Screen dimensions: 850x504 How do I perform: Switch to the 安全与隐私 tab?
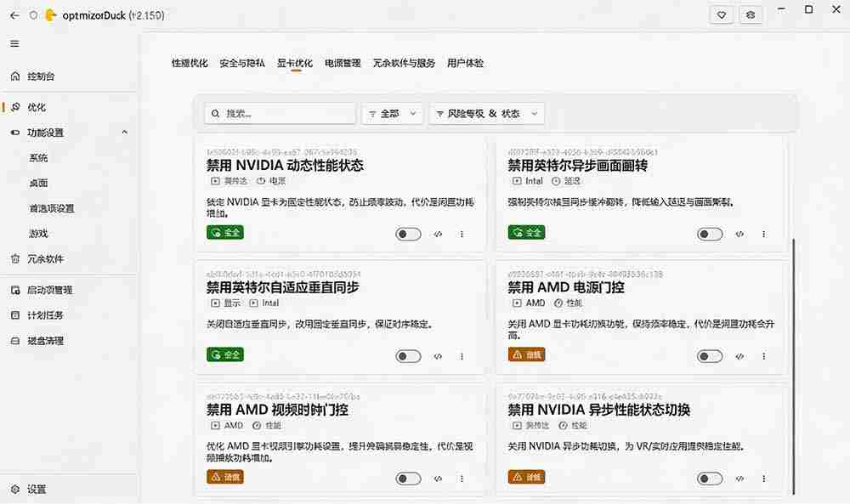pyautogui.click(x=242, y=63)
